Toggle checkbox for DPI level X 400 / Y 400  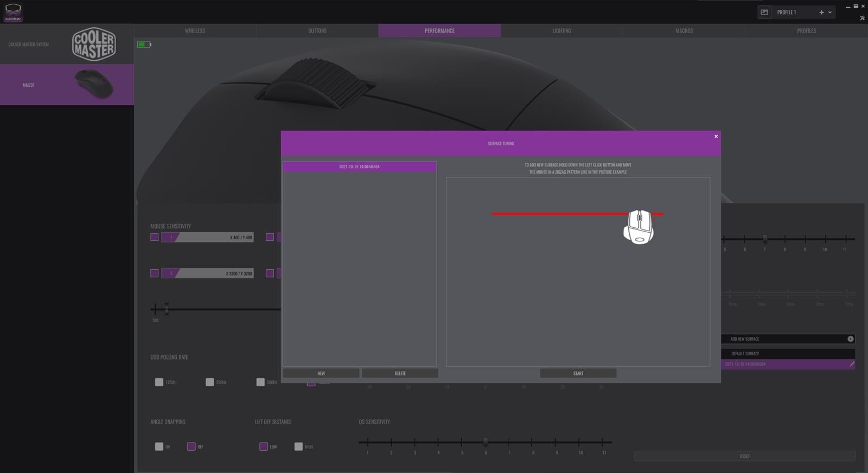click(x=155, y=237)
